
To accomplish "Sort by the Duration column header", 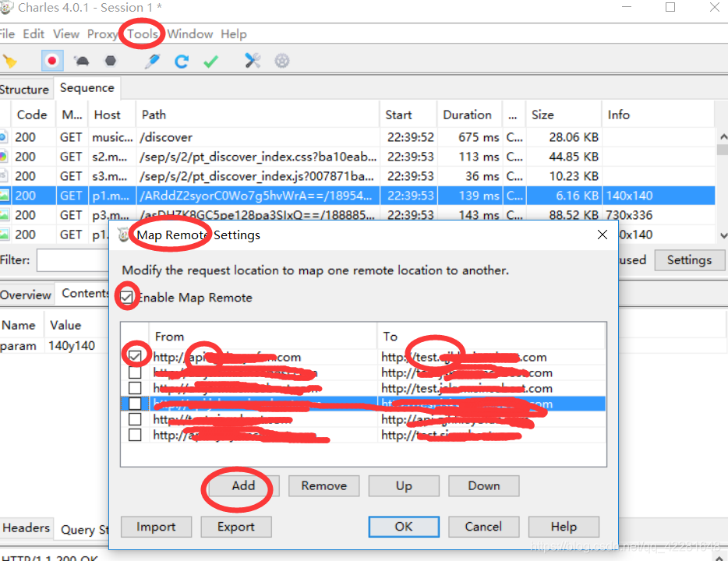I will pos(469,115).
